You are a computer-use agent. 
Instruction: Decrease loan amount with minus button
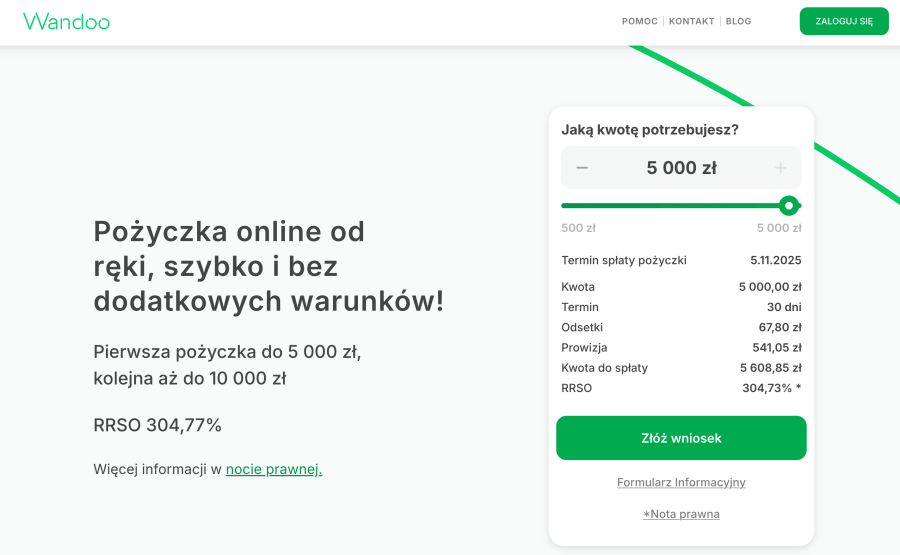(x=582, y=168)
